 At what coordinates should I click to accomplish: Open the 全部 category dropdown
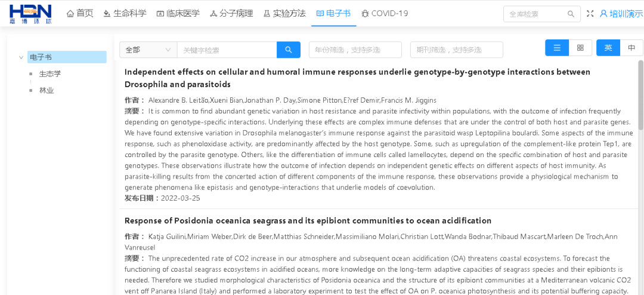pos(148,50)
